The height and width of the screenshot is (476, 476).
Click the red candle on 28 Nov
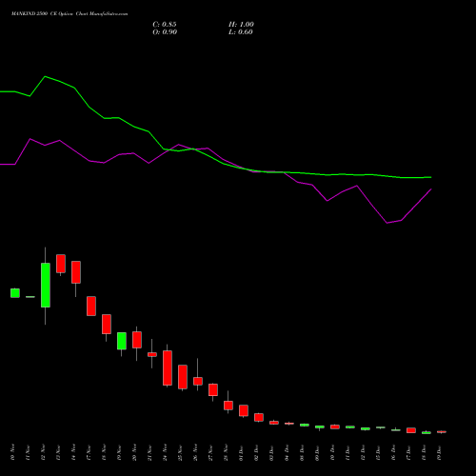click(228, 406)
